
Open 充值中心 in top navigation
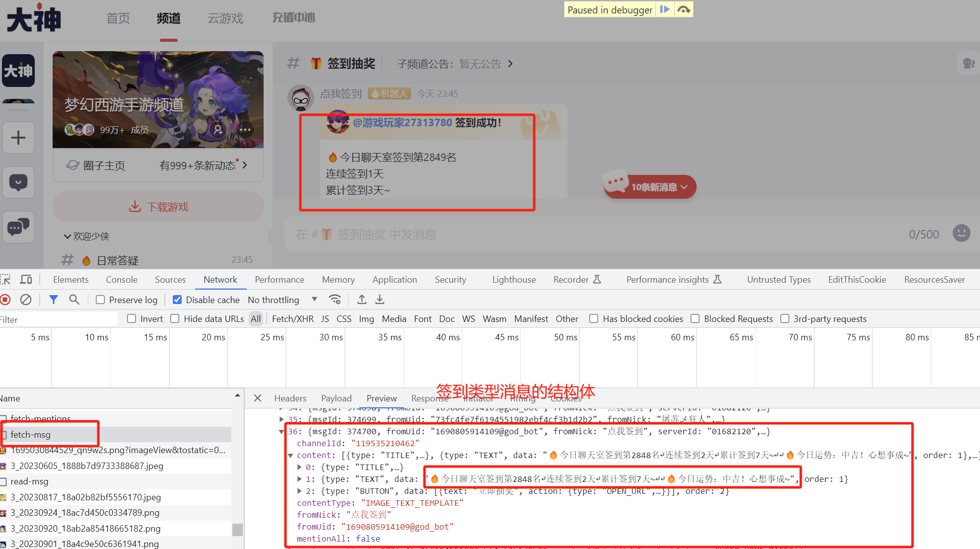pyautogui.click(x=294, y=17)
